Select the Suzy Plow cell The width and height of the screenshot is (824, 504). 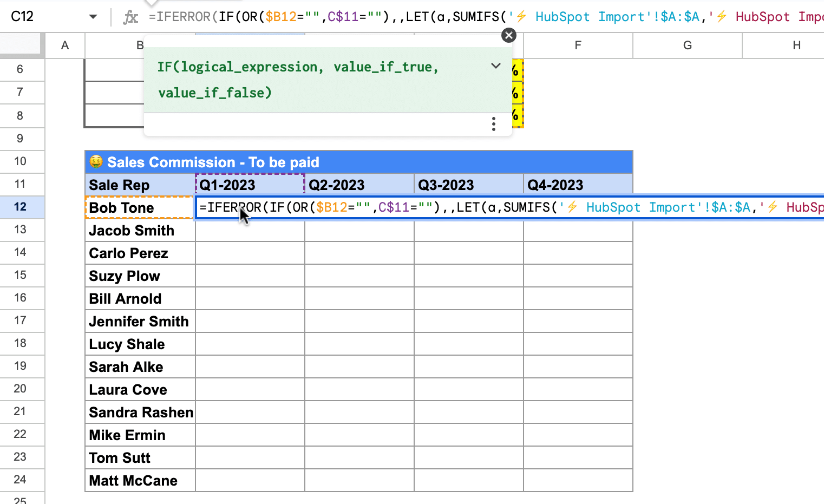(x=140, y=276)
